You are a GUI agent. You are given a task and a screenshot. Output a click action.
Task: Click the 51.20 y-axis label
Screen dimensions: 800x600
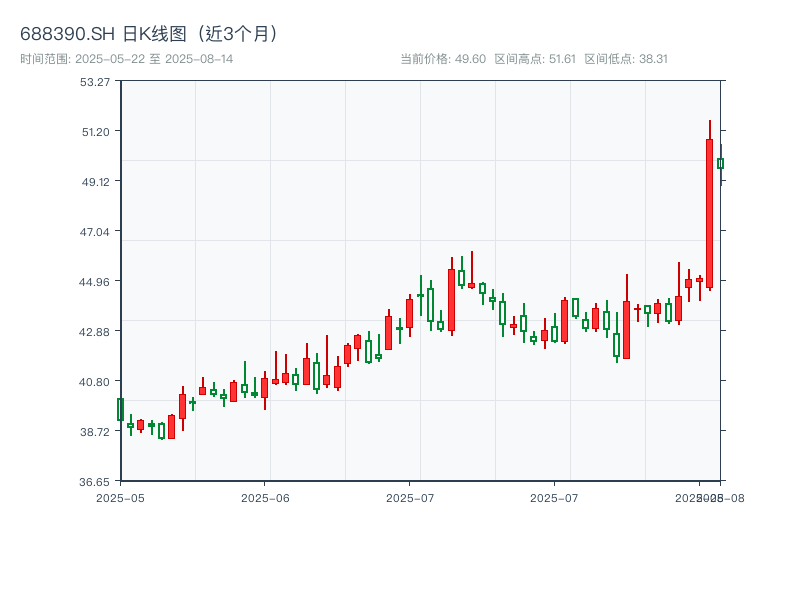96,132
